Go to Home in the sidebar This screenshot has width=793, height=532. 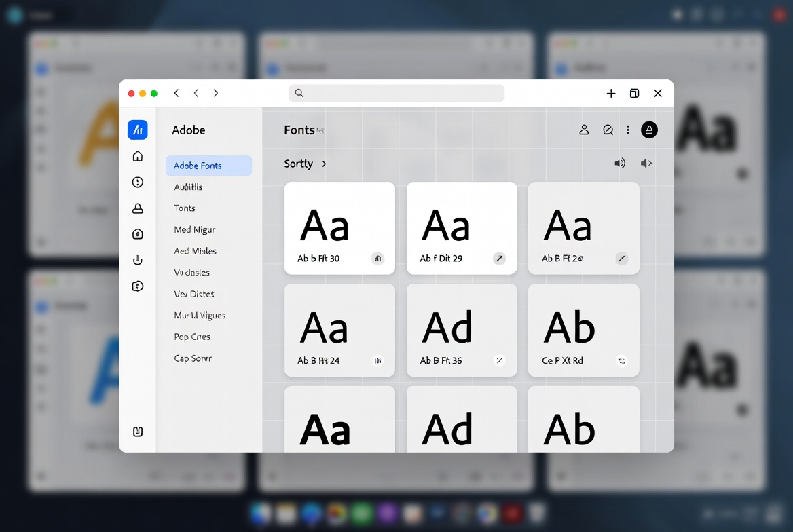click(x=138, y=156)
